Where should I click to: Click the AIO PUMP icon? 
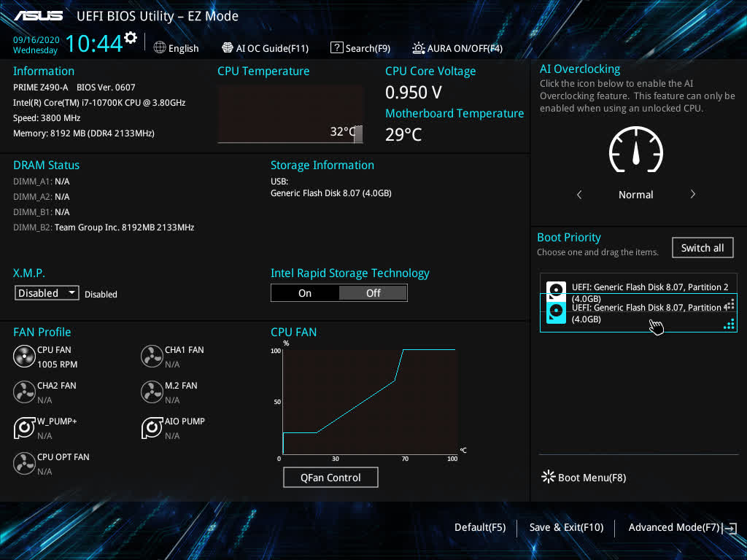pos(152,427)
